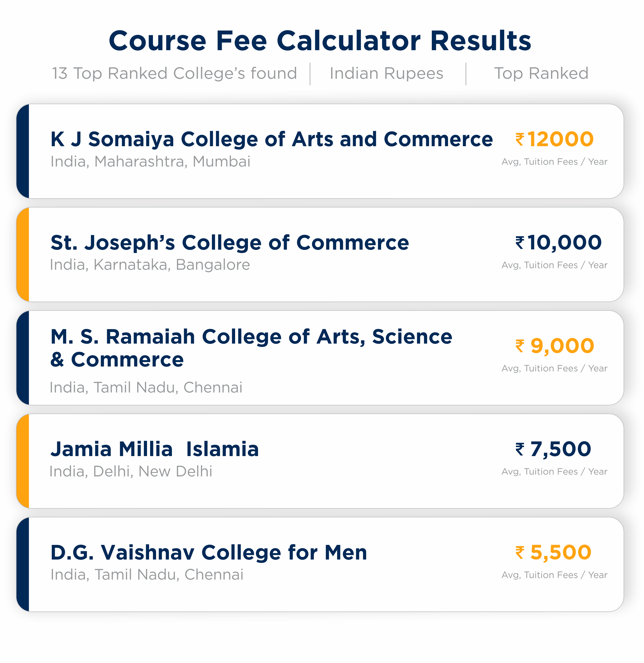Open Jamia Millia Islamia result
This screenshot has height=663, width=644.
(x=155, y=449)
